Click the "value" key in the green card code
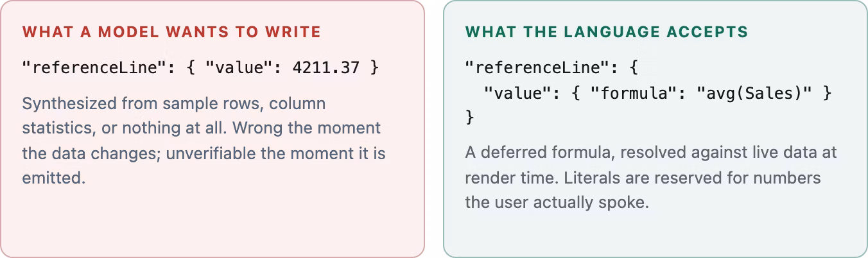Image resolution: width=868 pixels, height=258 pixels. pyautogui.click(x=516, y=93)
